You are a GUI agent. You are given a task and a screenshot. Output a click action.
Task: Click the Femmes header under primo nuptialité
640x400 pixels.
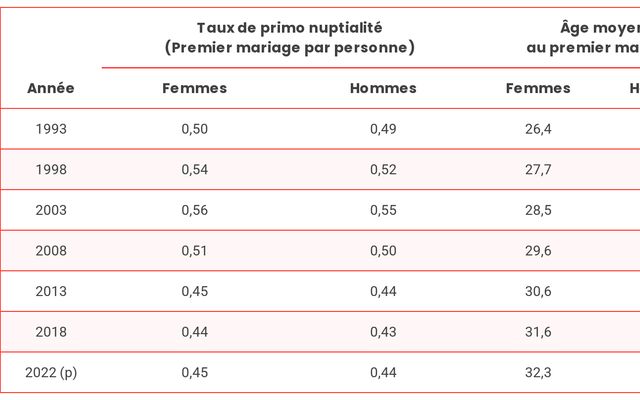pyautogui.click(x=195, y=88)
